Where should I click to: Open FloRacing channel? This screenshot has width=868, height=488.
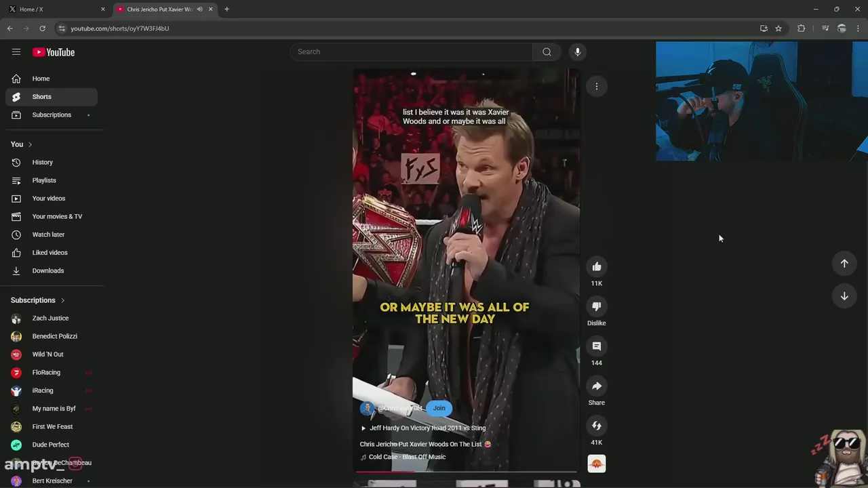(52, 372)
